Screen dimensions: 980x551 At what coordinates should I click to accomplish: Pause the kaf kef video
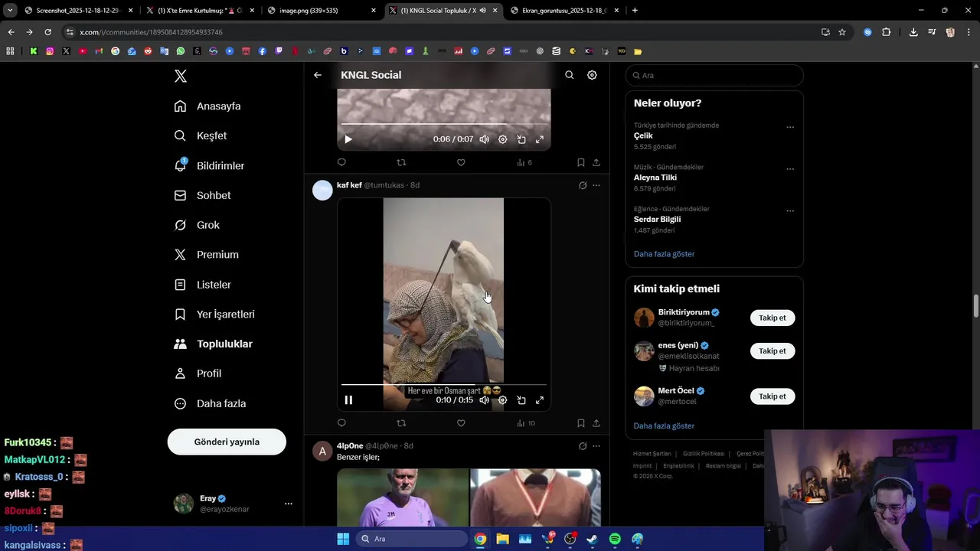[348, 399]
